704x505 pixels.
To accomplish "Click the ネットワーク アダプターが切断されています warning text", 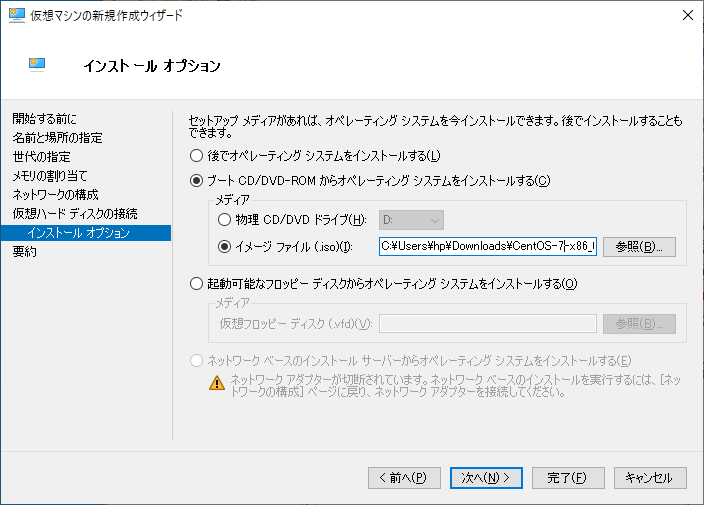I will (456, 386).
